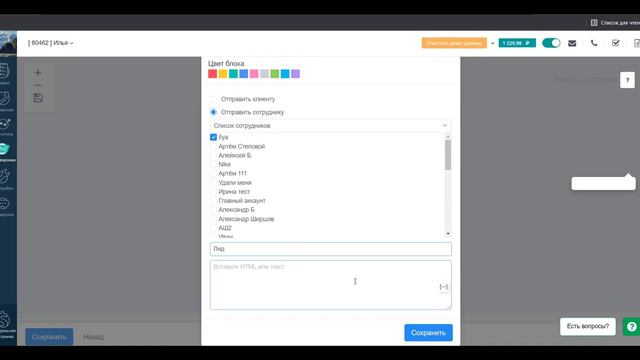Open the [80462] Илья account dropdown
The height and width of the screenshot is (360, 640).
pos(51,43)
